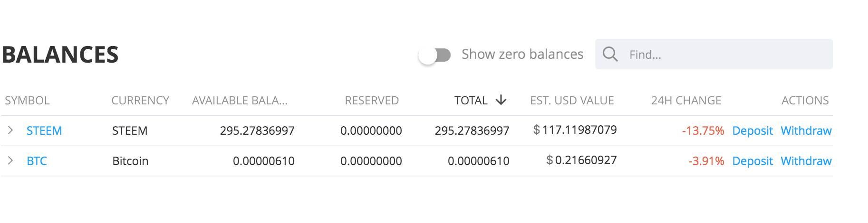
Task: Click Withdraw for STEEM
Action: coord(806,130)
